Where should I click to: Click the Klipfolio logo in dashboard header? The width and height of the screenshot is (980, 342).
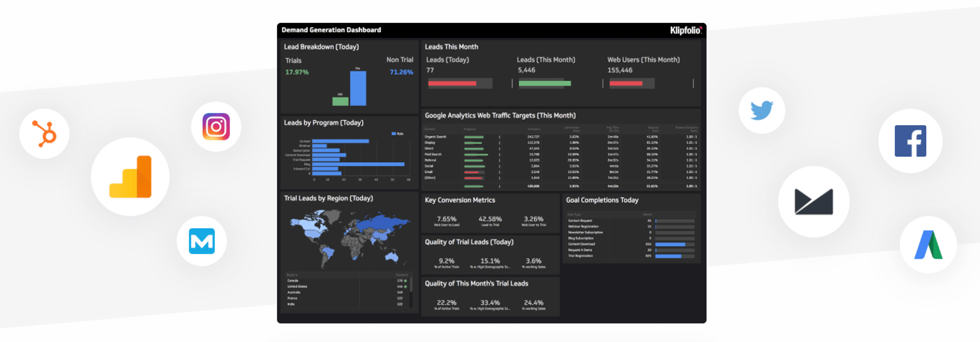(685, 31)
